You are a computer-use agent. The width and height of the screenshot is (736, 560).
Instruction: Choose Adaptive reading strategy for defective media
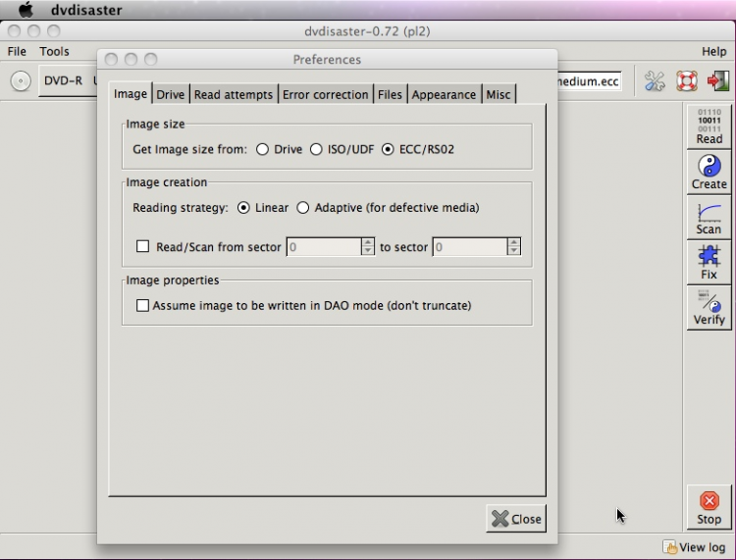pos(303,207)
